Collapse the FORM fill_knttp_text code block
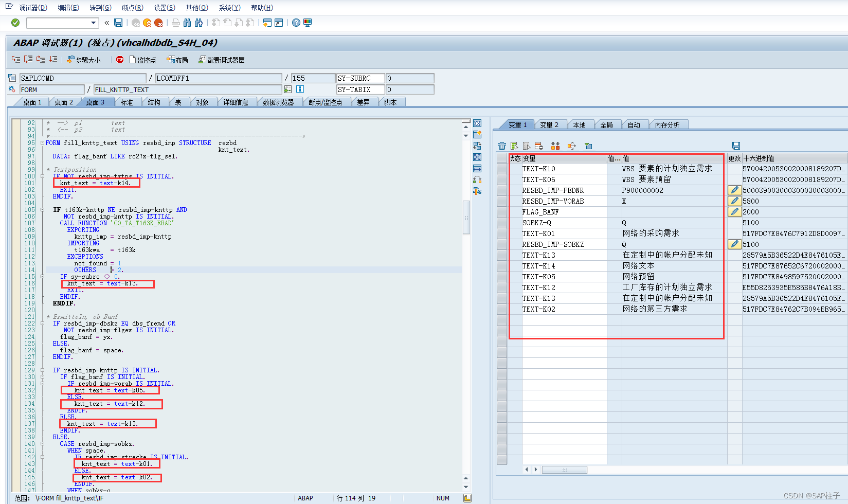This screenshot has height=504, width=848. (42, 143)
